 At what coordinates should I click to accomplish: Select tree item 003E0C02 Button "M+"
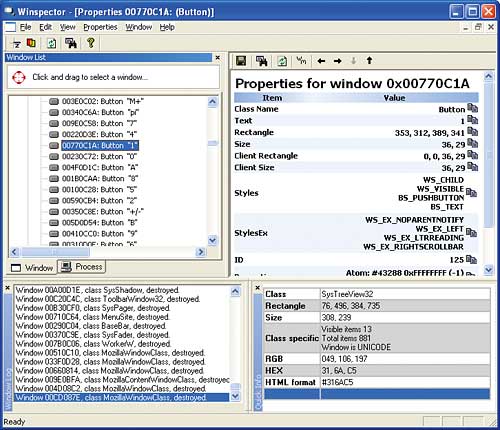103,101
